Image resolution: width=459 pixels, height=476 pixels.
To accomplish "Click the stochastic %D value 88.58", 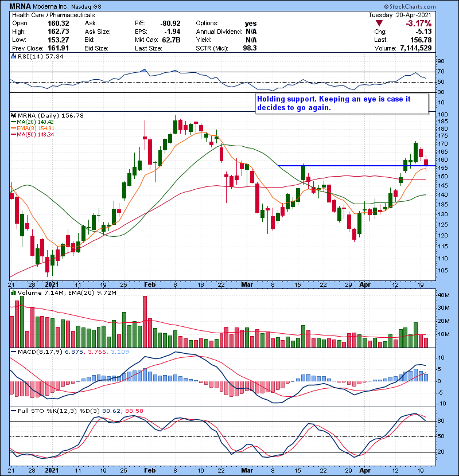I will 134,411.
